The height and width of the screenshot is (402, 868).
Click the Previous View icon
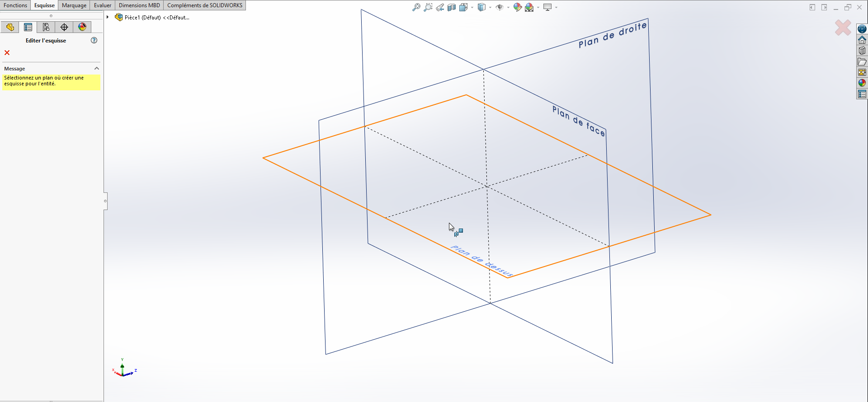[439, 7]
